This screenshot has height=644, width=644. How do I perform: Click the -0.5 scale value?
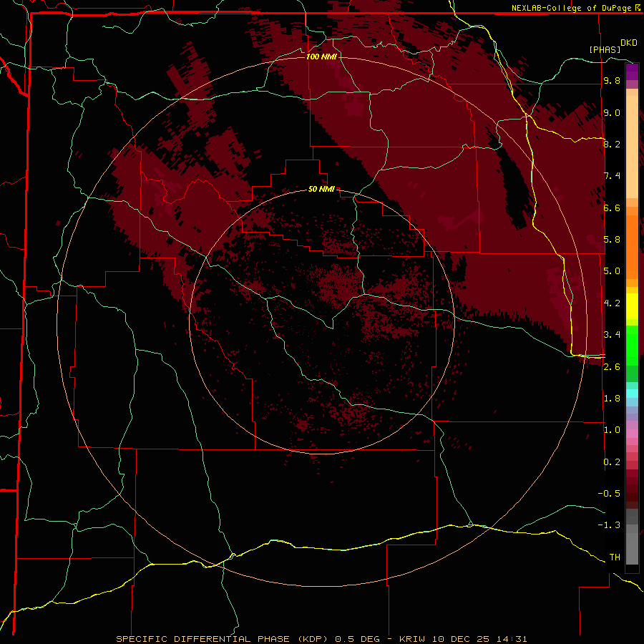pyautogui.click(x=609, y=494)
